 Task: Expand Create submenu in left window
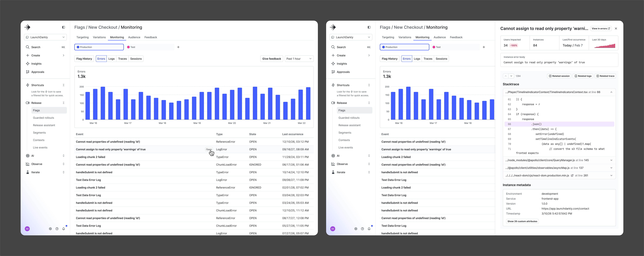63,56
